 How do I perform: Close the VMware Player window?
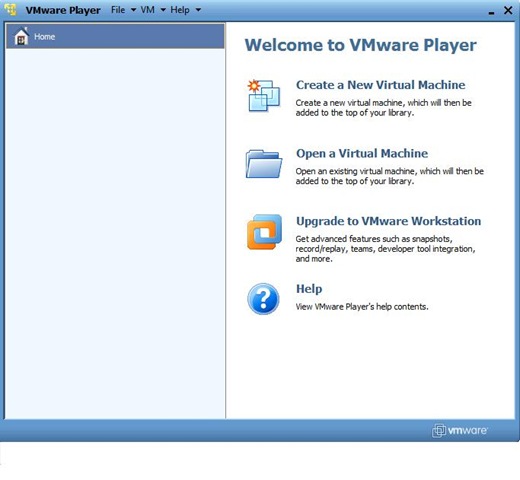coord(508,10)
